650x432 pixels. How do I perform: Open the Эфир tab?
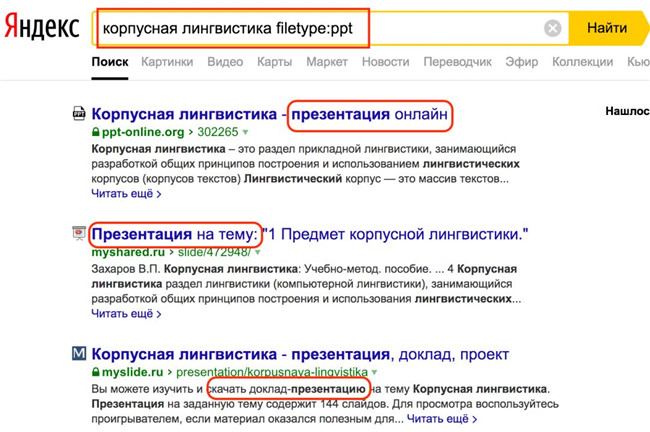(x=521, y=62)
